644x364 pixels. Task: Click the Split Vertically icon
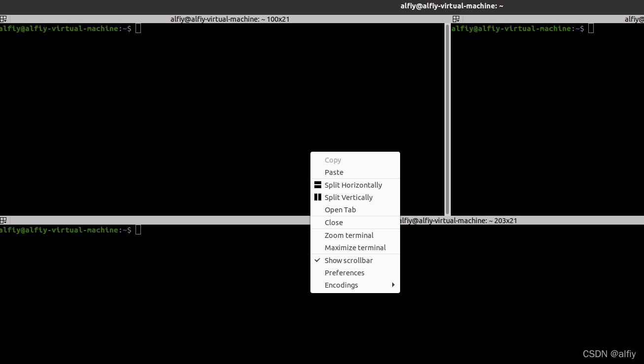[x=318, y=198]
